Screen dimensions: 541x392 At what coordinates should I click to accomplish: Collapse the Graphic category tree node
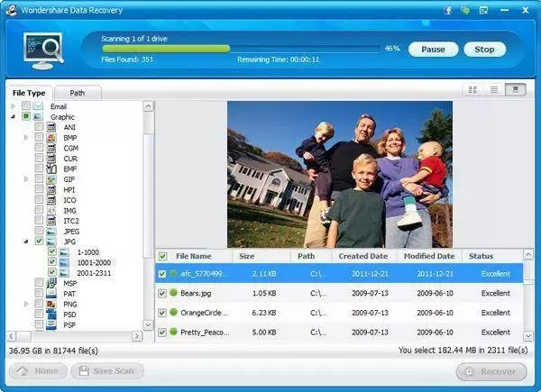pos(13,116)
